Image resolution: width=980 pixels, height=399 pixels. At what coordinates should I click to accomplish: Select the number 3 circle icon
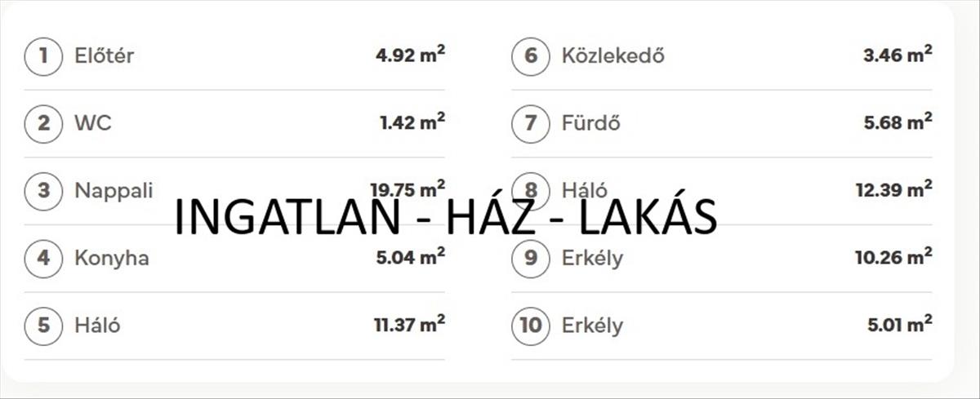point(43,191)
